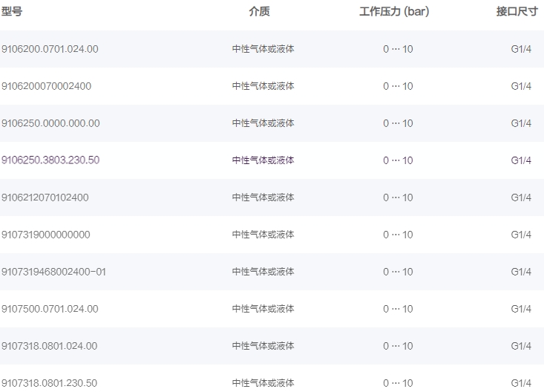The width and height of the screenshot is (544, 392).
Task: Select G1/4 cell in 9106212070102400 row
Action: pos(521,197)
